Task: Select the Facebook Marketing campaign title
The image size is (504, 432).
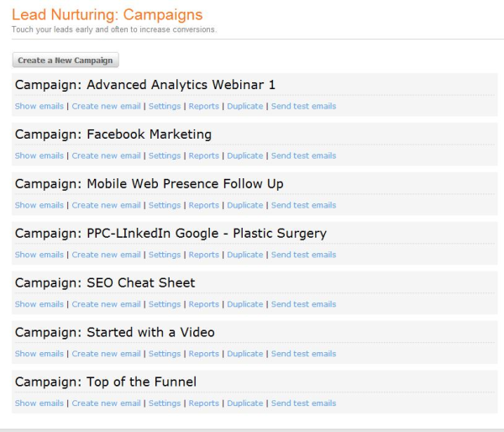Action: (113, 134)
